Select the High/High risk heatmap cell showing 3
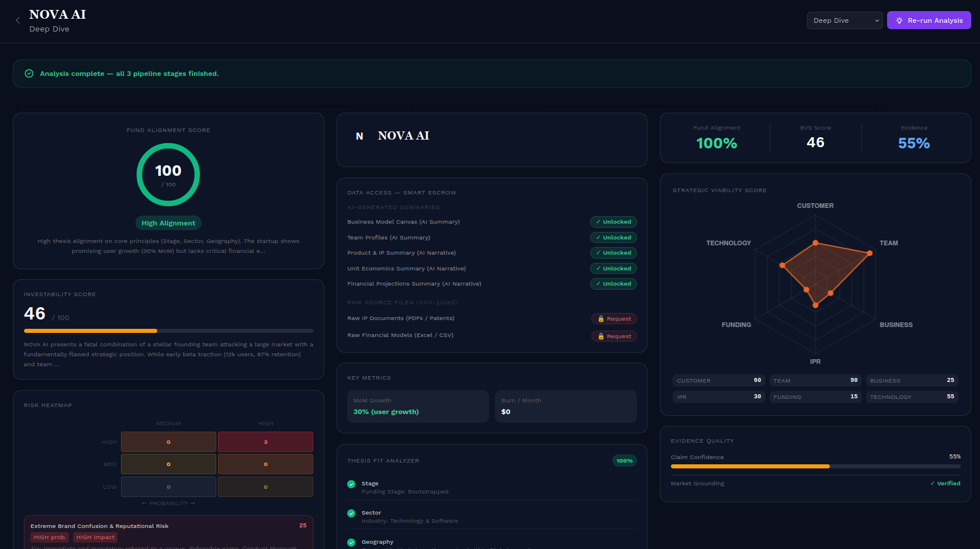This screenshot has width=980, height=549. pos(265,442)
